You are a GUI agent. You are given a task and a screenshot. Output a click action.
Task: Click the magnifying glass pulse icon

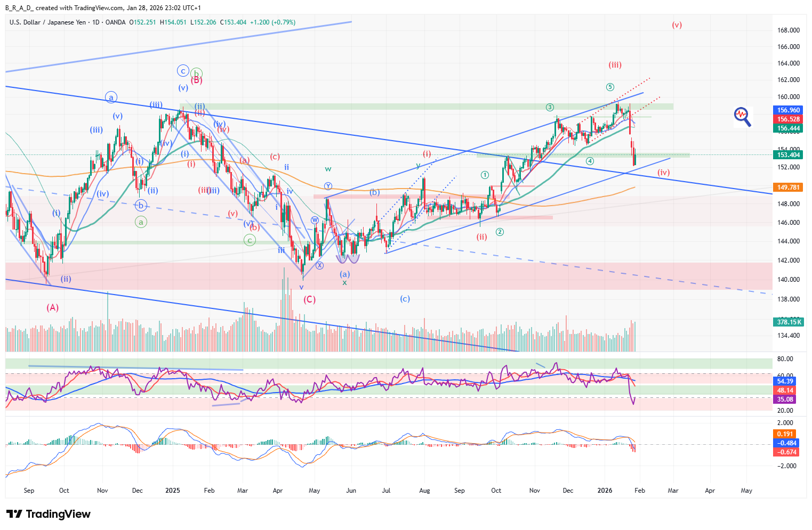(x=742, y=116)
